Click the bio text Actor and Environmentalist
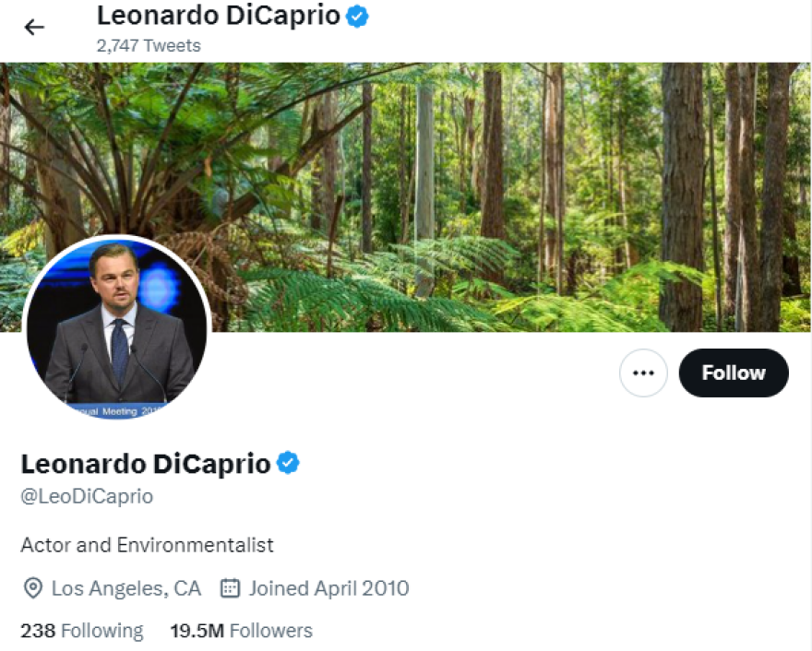This screenshot has width=812, height=651. pos(147,545)
